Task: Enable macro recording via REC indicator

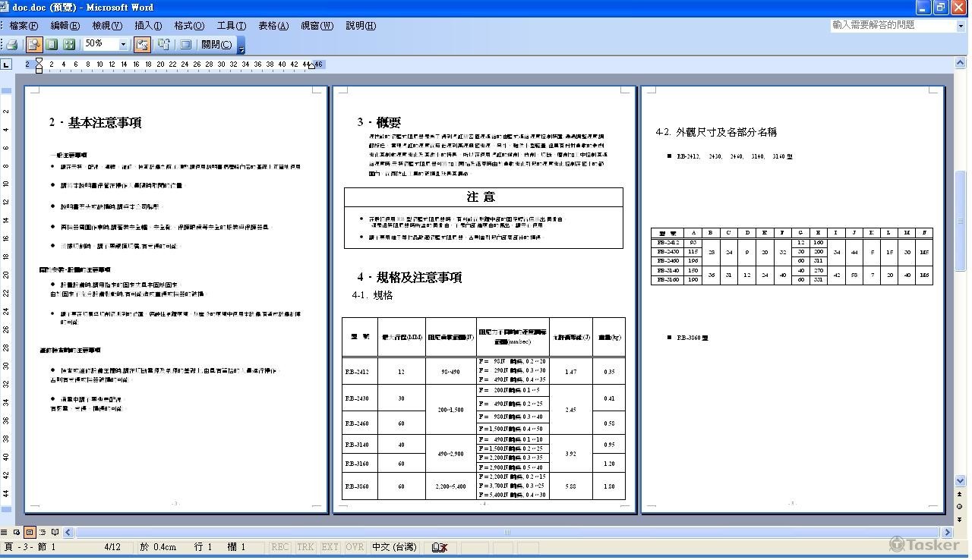Action: (x=280, y=546)
